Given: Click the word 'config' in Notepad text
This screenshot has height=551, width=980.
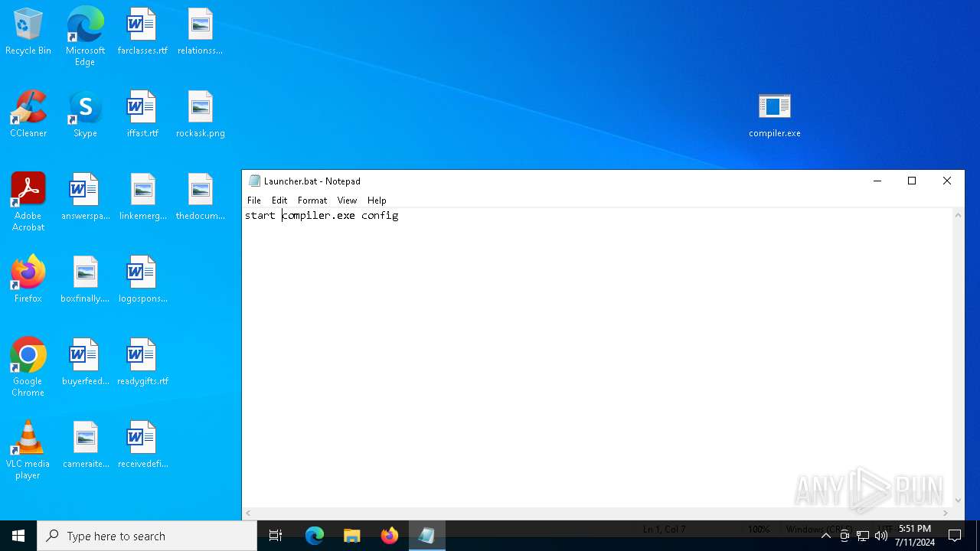Looking at the screenshot, I should pyautogui.click(x=380, y=216).
